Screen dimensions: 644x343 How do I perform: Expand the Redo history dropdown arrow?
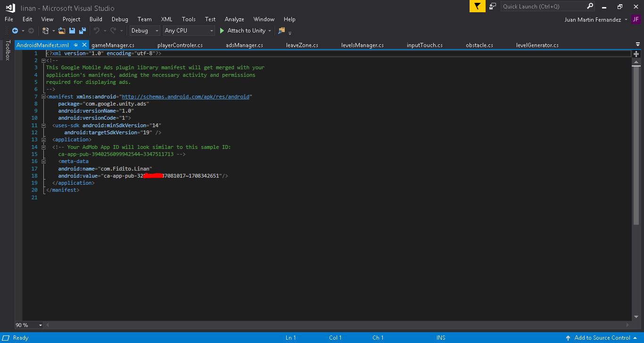[121, 31]
